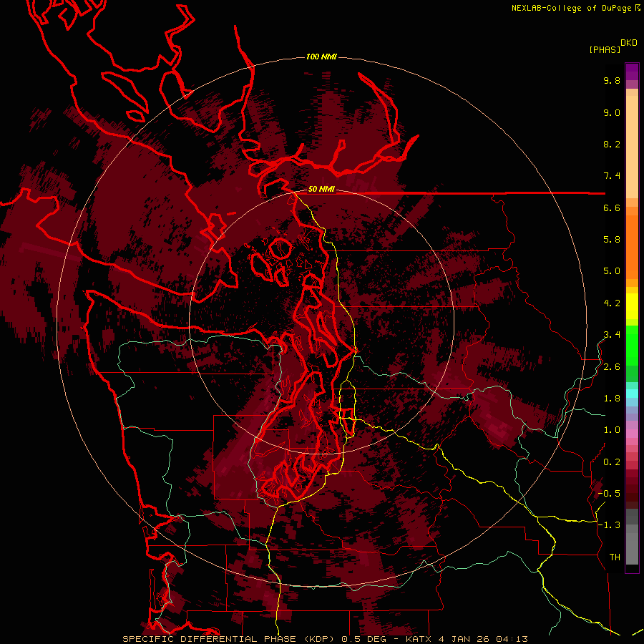This screenshot has height=644, width=644.
Task: Click the 9.8 value on the color scale
Action: tap(612, 80)
